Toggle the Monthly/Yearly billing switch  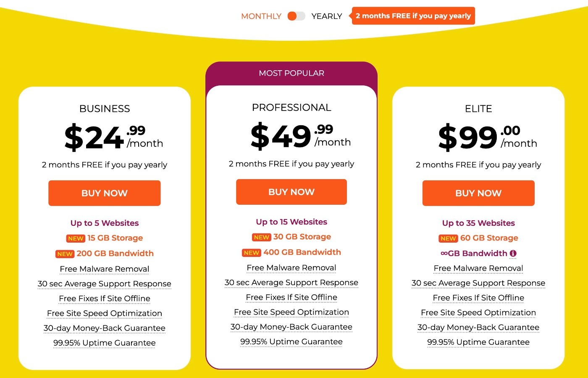coord(296,16)
